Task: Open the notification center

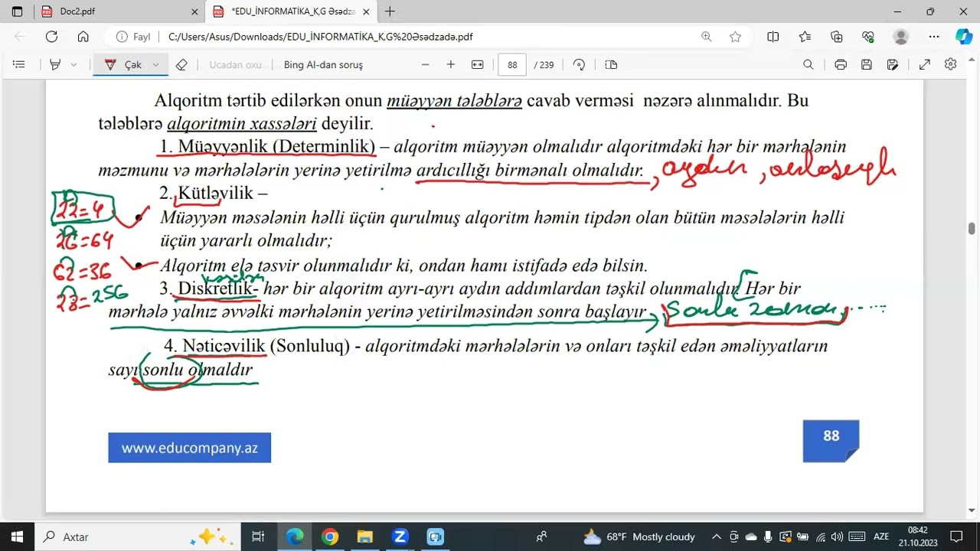Action: [x=956, y=537]
